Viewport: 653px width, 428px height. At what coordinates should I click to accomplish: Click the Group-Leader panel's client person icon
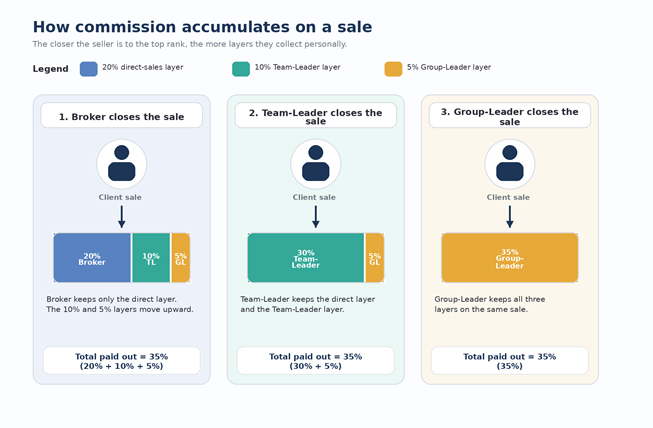(x=510, y=163)
